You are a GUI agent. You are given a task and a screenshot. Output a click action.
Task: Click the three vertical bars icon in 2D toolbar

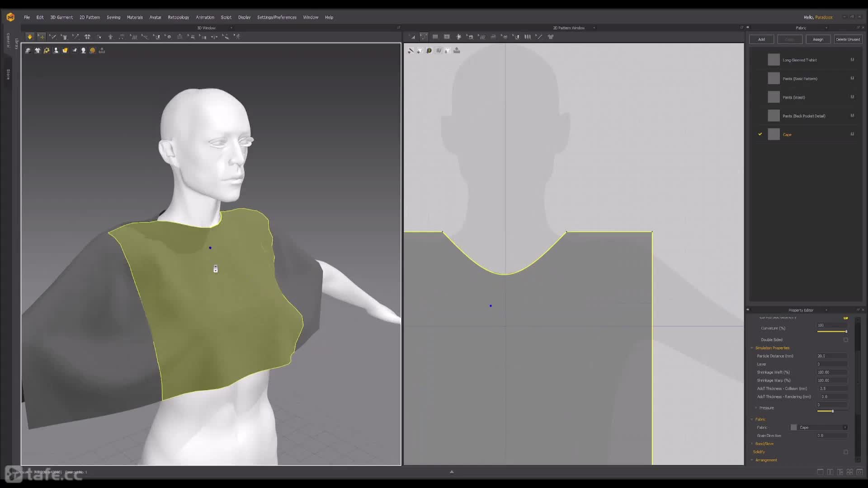point(528,37)
